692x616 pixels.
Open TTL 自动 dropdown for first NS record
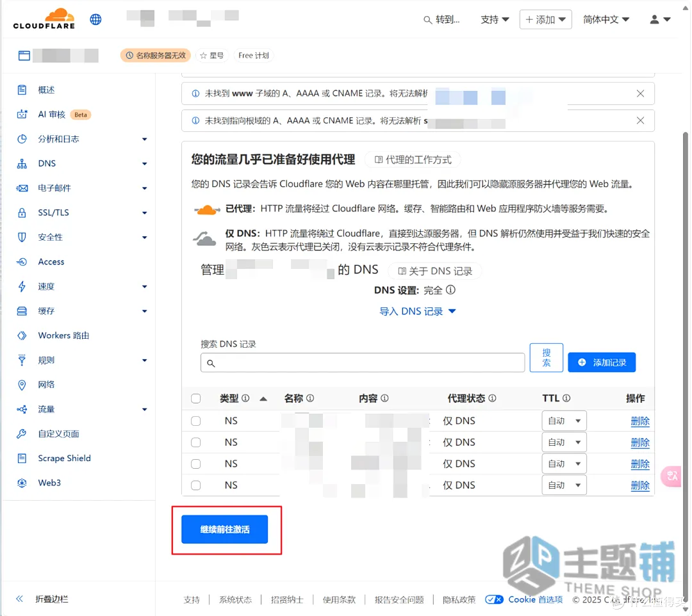coord(564,421)
